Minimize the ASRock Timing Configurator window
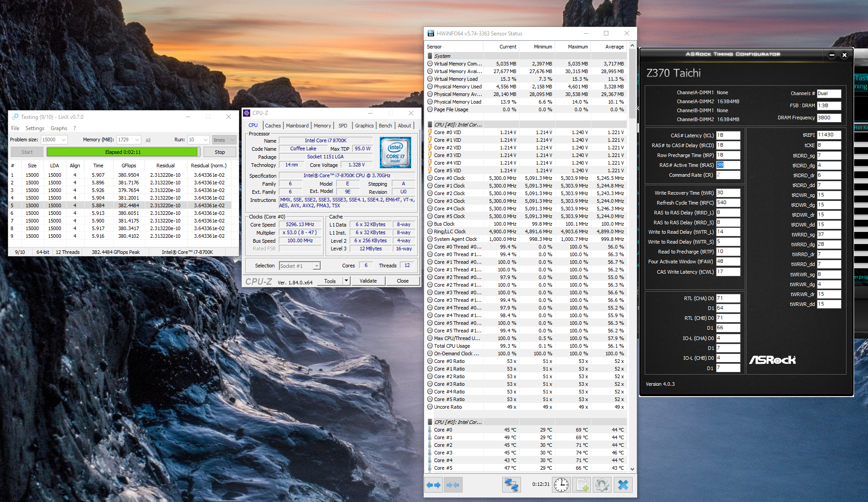Screen dimensions: 868x502 click(832, 55)
